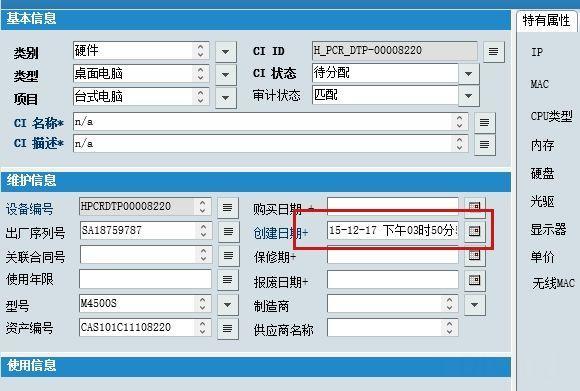Click the 创建日期 field with 15-12-17
The image size is (580, 391).
point(393,230)
